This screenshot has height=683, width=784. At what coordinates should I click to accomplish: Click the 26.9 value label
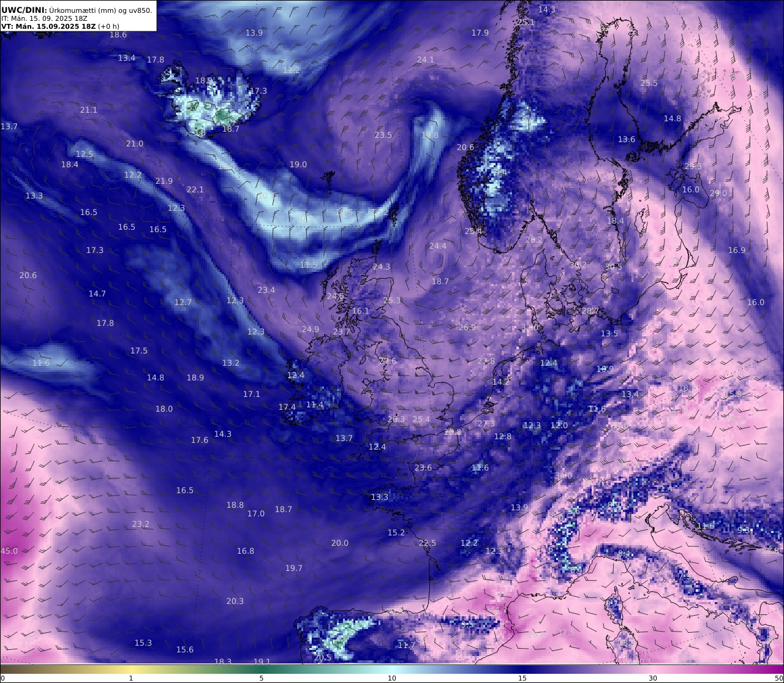tap(467, 328)
